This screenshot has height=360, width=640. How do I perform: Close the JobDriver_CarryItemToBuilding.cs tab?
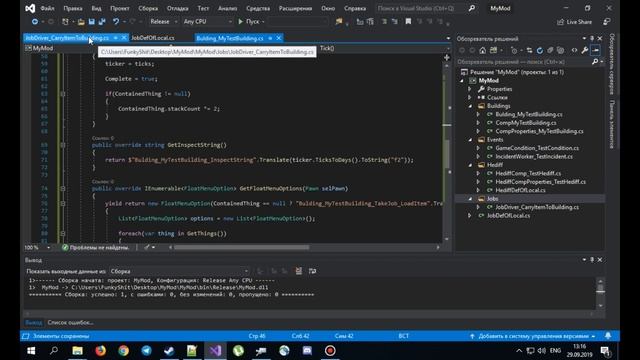pyautogui.click(x=124, y=38)
